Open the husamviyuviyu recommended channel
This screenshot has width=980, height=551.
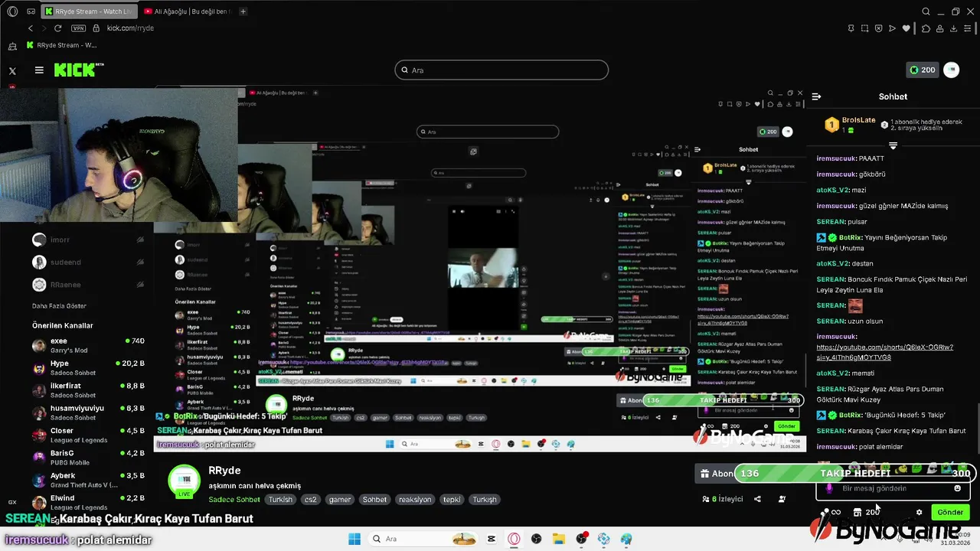pos(88,412)
